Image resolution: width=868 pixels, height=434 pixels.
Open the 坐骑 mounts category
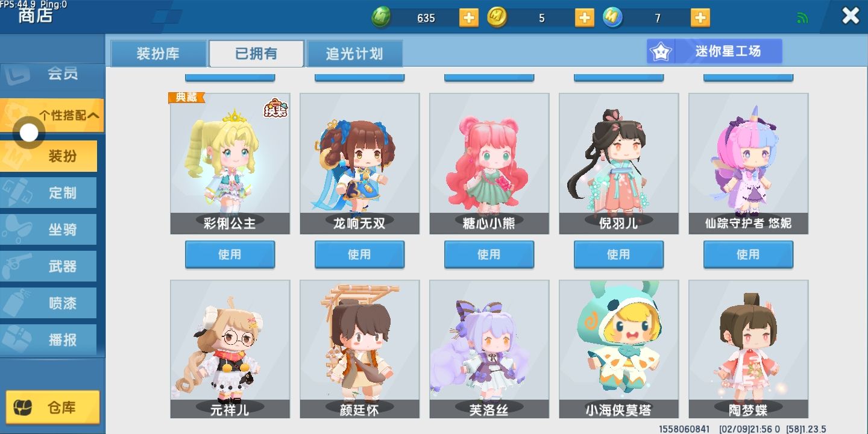pos(48,230)
